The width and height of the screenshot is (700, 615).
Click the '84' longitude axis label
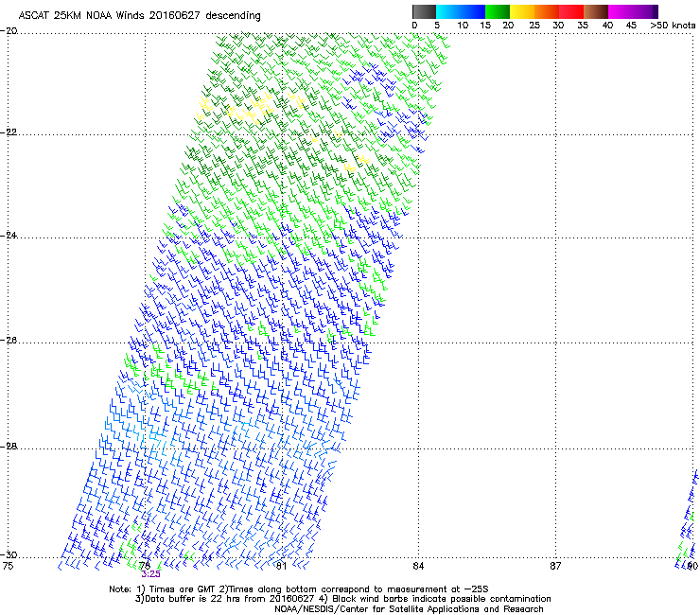tap(418, 566)
